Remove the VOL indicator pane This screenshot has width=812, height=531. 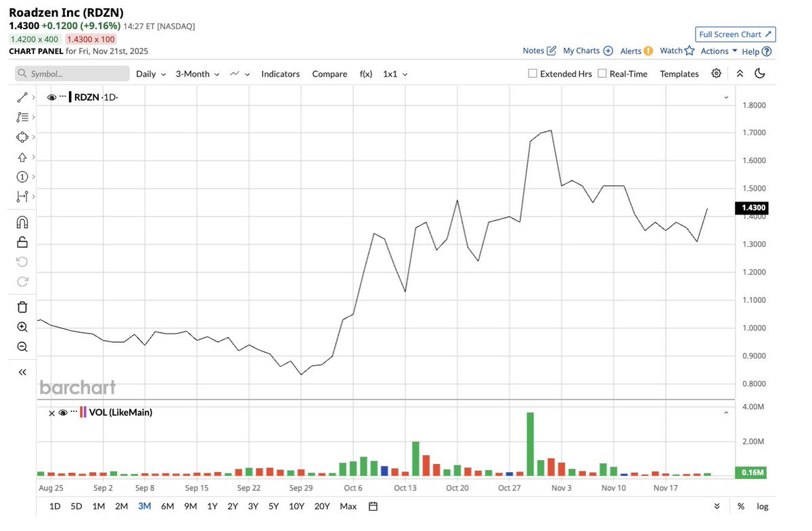(51, 413)
